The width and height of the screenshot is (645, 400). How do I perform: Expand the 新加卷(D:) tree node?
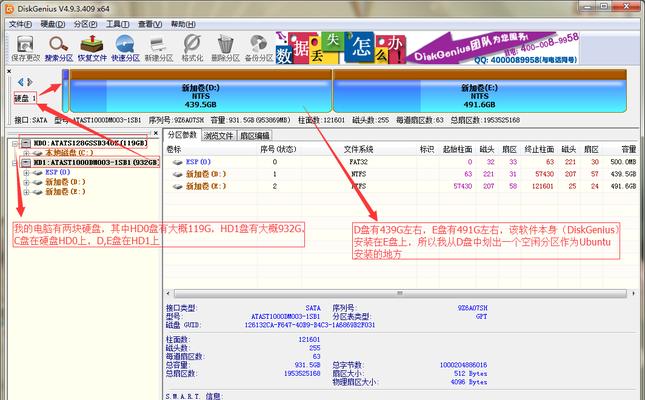click(x=26, y=182)
